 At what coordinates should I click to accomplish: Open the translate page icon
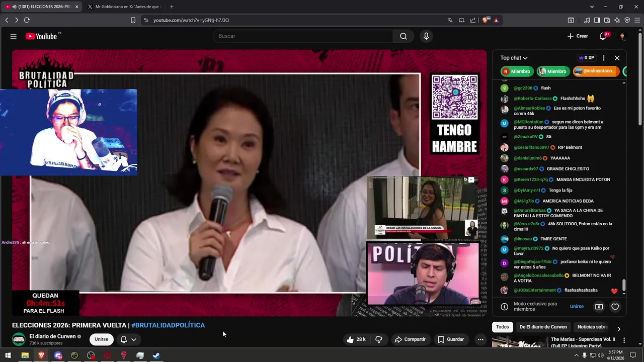tap(450, 20)
